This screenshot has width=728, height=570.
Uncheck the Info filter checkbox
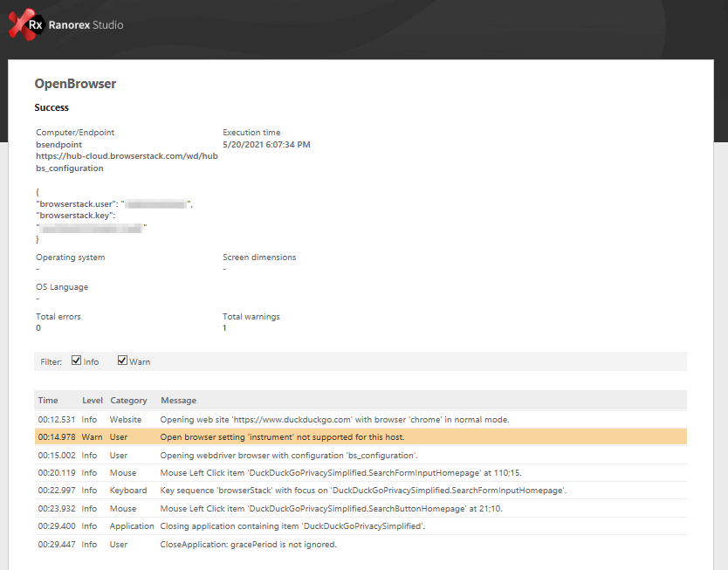[x=77, y=361]
